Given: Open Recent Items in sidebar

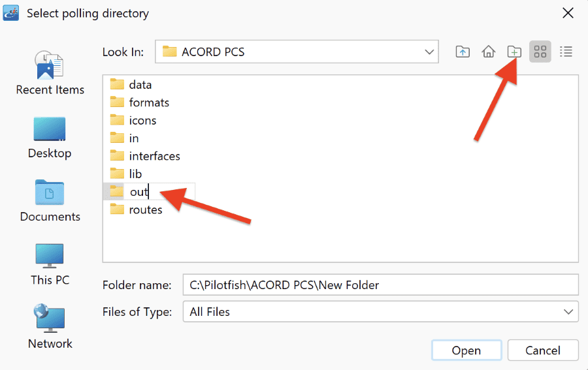Looking at the screenshot, I should 50,73.
